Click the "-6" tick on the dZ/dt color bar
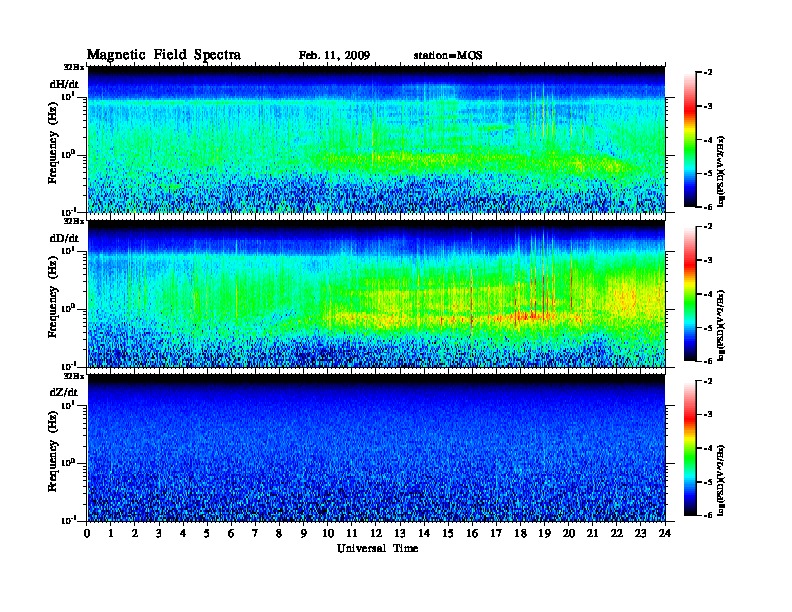The image size is (792, 612). [x=708, y=515]
